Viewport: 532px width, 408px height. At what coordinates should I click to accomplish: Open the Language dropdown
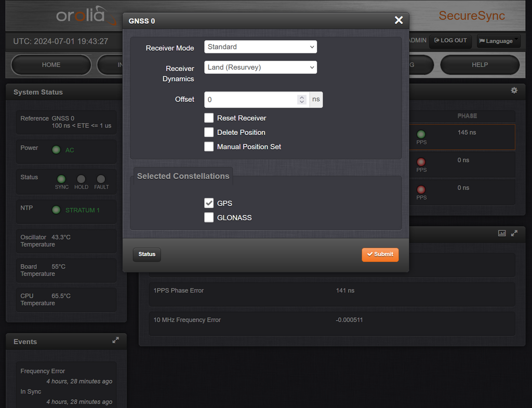pos(498,41)
